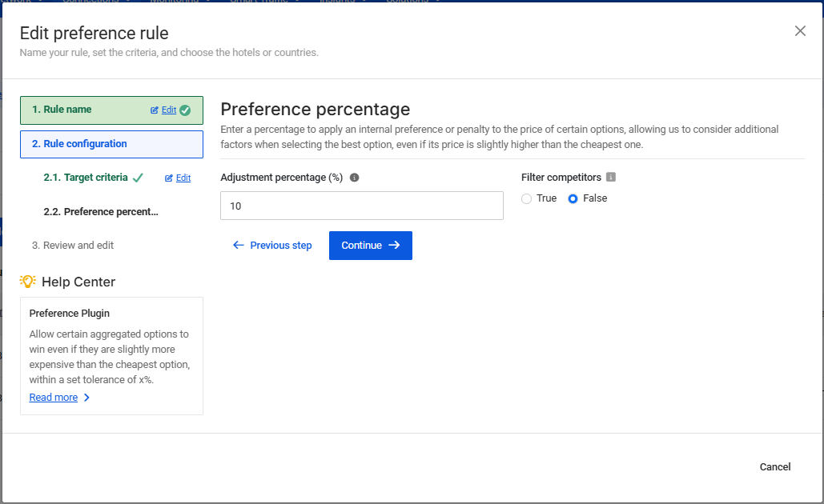Viewport: 824px width, 504px height.
Task: Open the Monitoring dropdown menu
Action: 176,2
